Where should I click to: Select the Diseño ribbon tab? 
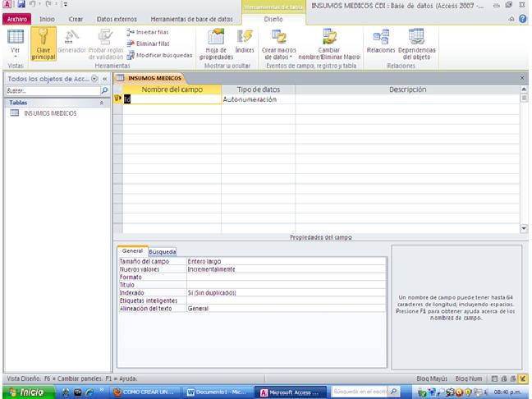pos(273,20)
